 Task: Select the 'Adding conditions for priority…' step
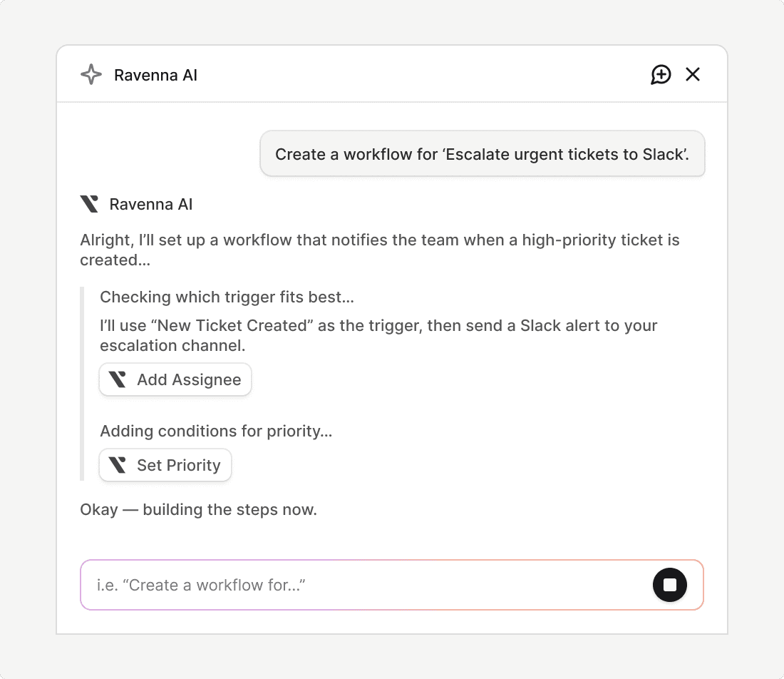point(216,431)
